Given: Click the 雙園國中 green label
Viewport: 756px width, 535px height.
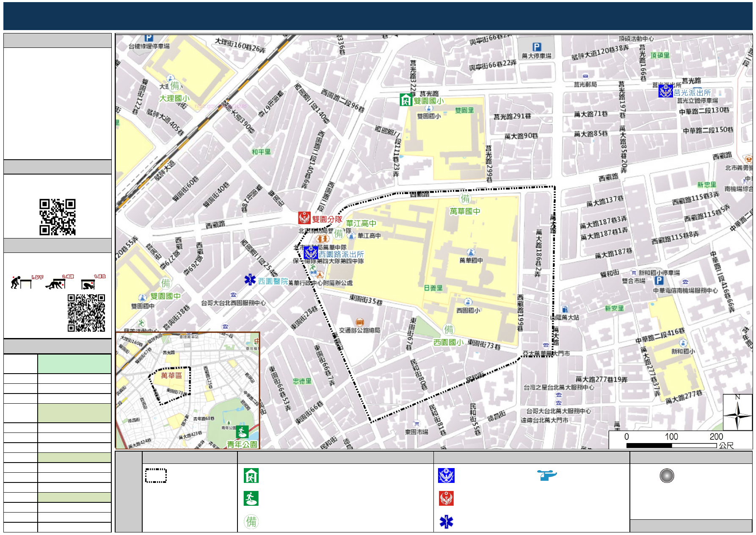Looking at the screenshot, I should click(166, 296).
